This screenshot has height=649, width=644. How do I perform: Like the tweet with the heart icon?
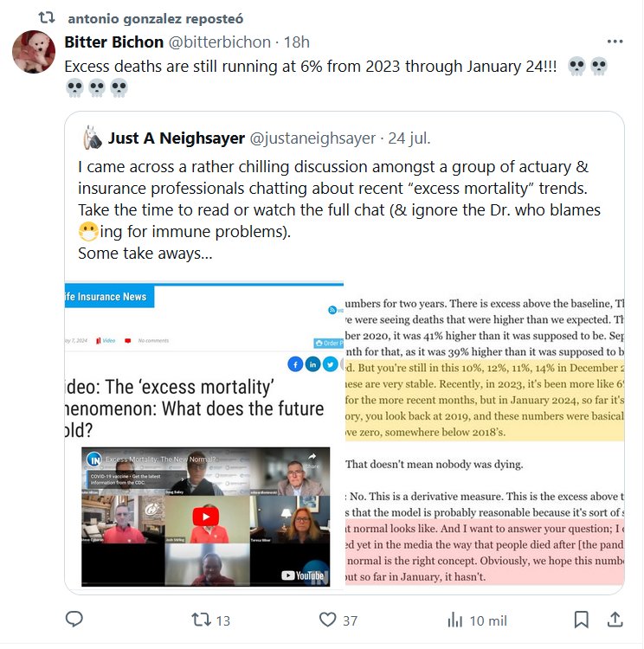327,620
